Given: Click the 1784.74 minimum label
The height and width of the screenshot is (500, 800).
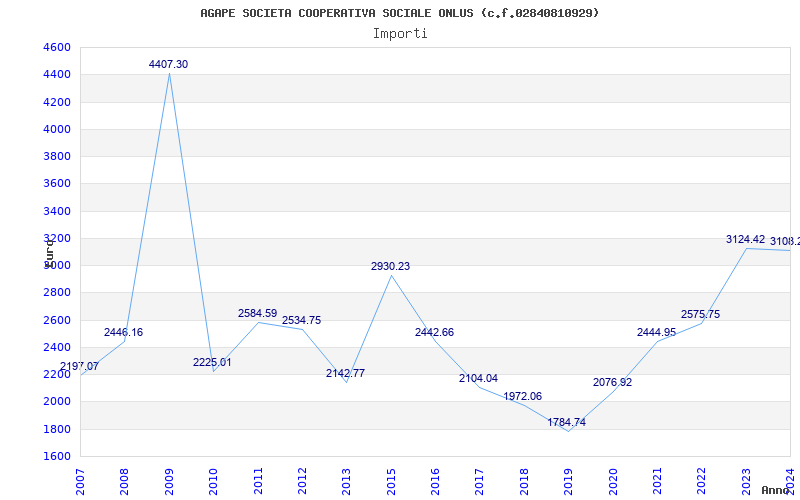Looking at the screenshot, I should coord(567,422).
